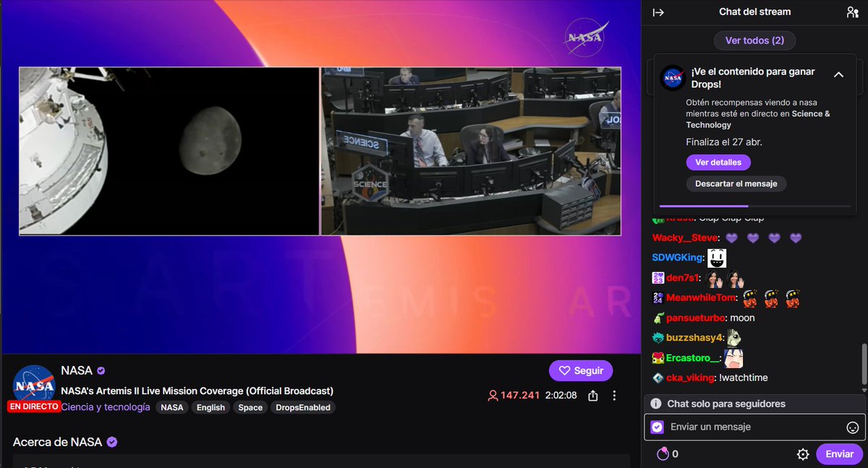
Task: Open the emoji picker in chat
Action: 853,427
